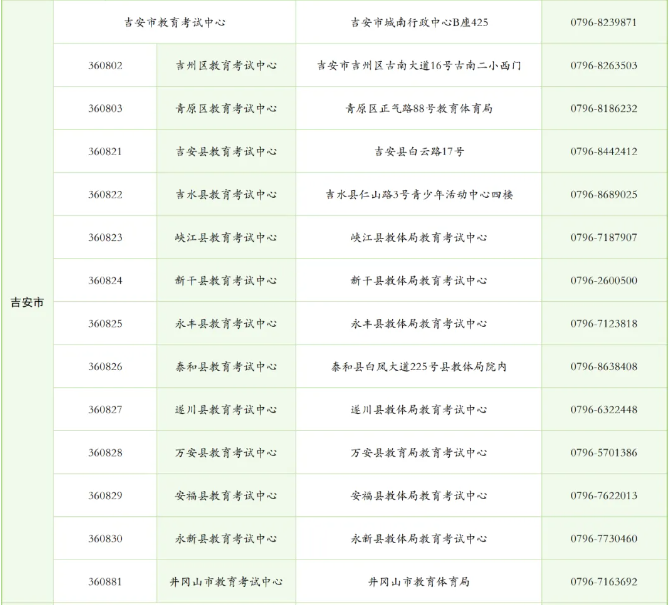Click address 青原区正气路88号教育体育局
The image size is (670, 605).
point(419,109)
